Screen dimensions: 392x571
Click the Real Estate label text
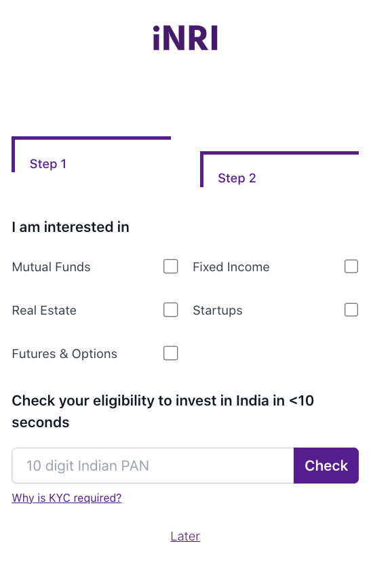click(43, 310)
